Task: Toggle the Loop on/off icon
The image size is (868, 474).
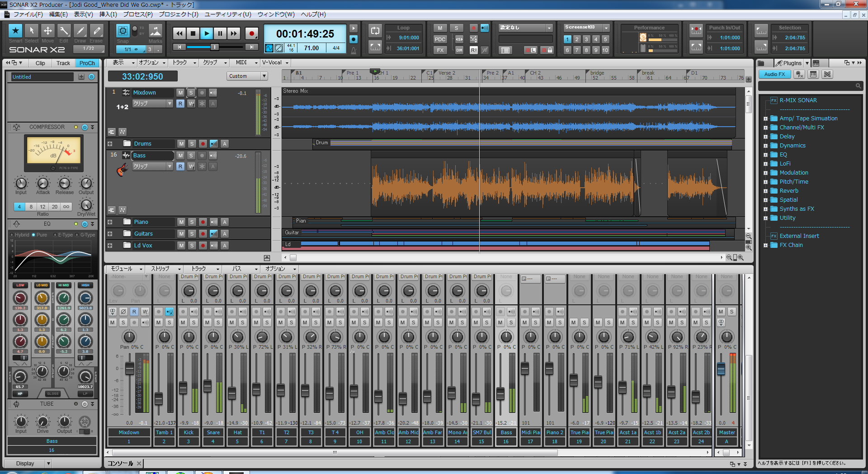Action: click(x=375, y=31)
